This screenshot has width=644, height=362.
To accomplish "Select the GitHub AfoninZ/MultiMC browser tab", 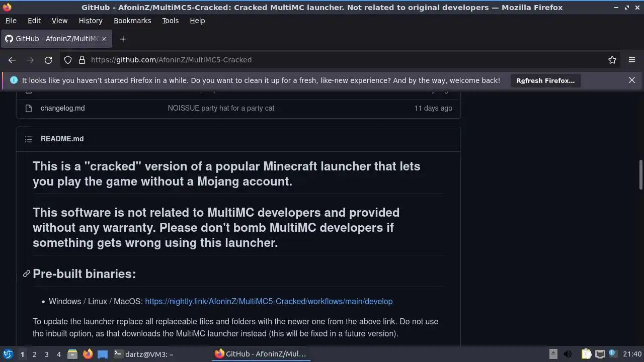I will click(56, 39).
